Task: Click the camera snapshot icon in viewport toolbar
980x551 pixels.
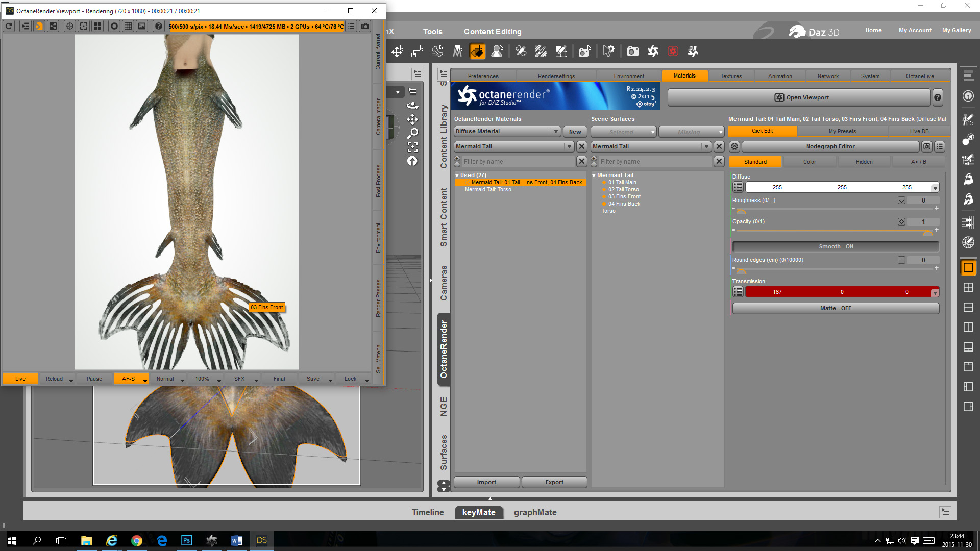Action: (365, 26)
